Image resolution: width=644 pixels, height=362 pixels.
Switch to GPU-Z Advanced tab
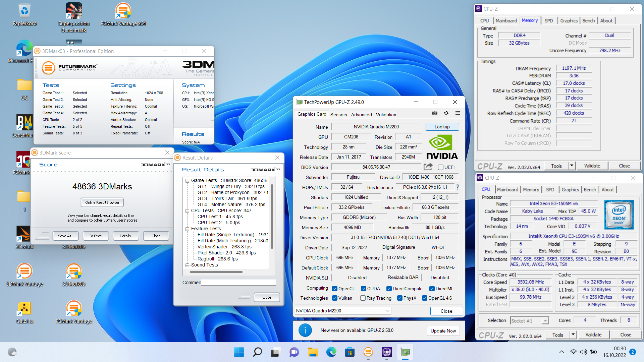[361, 115]
